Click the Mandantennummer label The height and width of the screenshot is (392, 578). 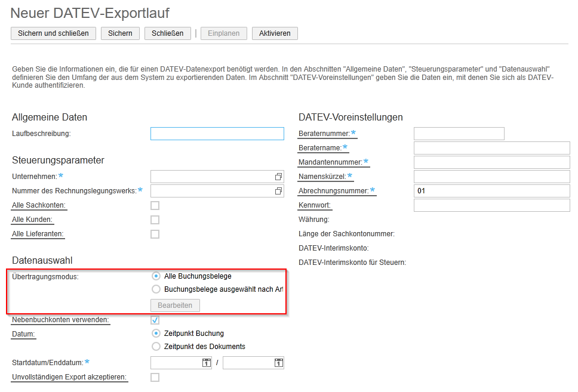[330, 162]
